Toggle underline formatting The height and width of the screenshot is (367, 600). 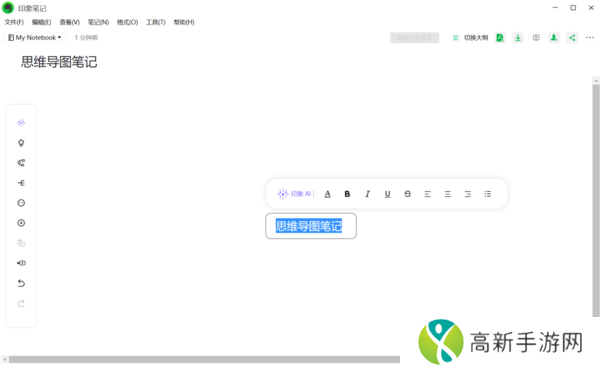click(x=387, y=194)
